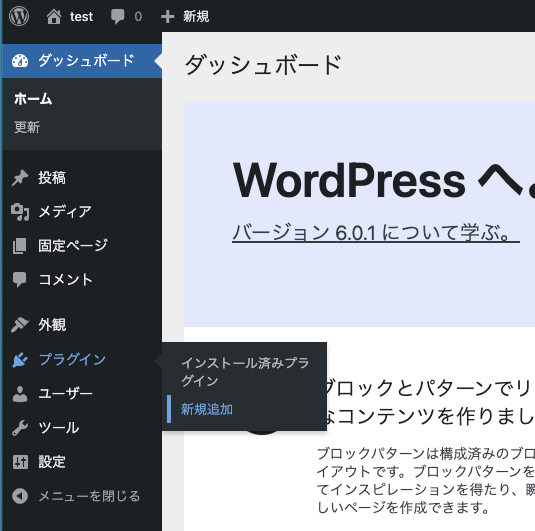
Task: Click the pushpin icon for 投稿
Action: click(x=20, y=178)
